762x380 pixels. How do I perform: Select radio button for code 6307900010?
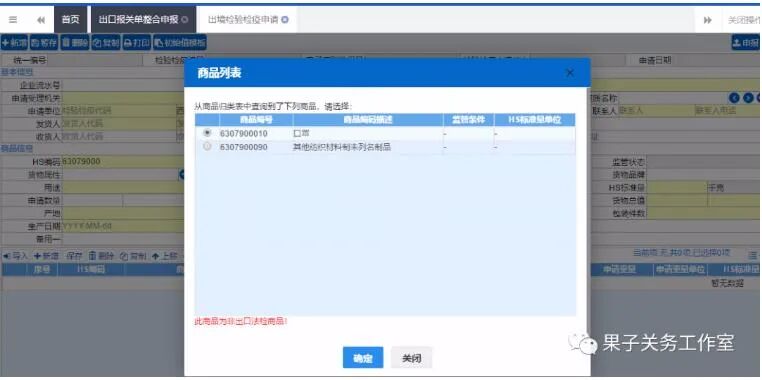pos(208,133)
